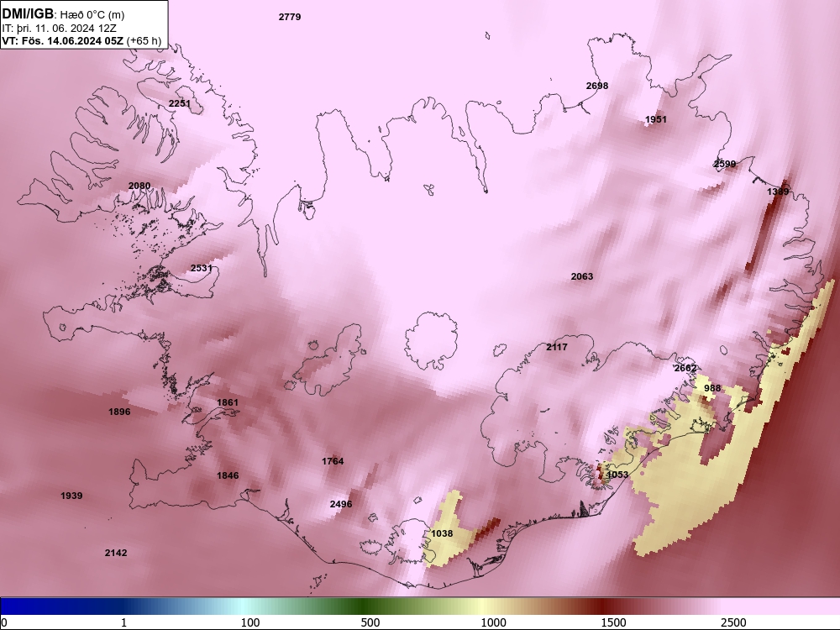This screenshot has width=840, height=630.
Task: Click the 2779 value north of Iceland
Action: point(290,17)
